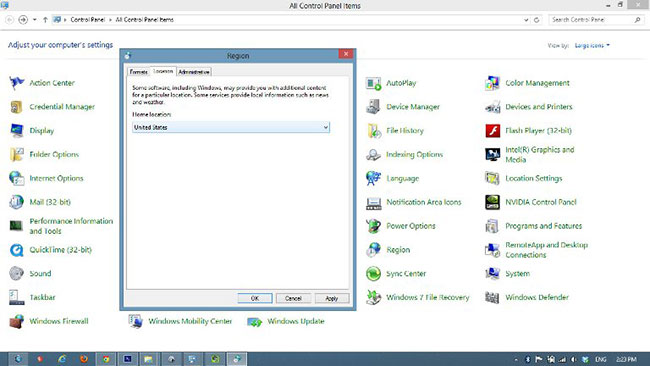Open QuickTime (32-bit) icon
This screenshot has height=366, width=650.
pyautogui.click(x=17, y=250)
